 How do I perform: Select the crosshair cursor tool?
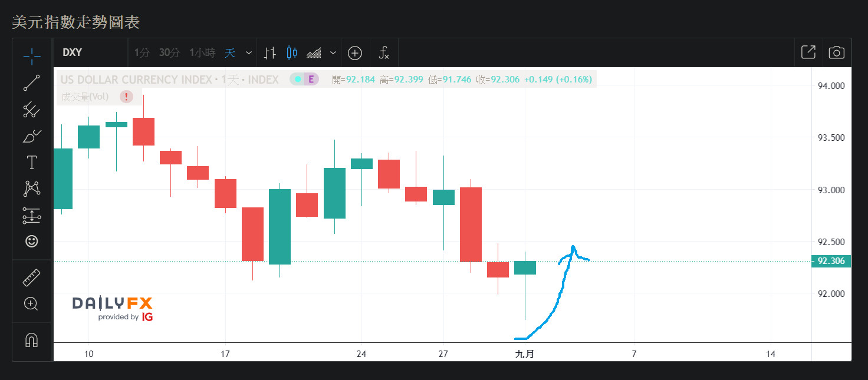32,56
